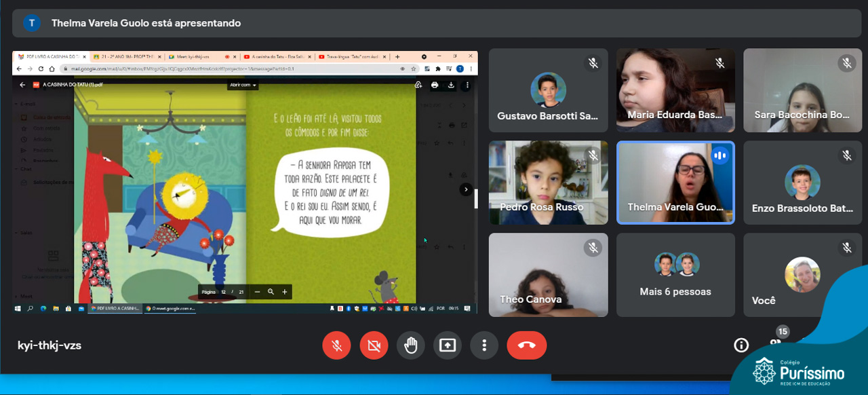Open the Abrir com dropdown in PDF viewer
Viewport: 868px width, 395px height.
[243, 85]
